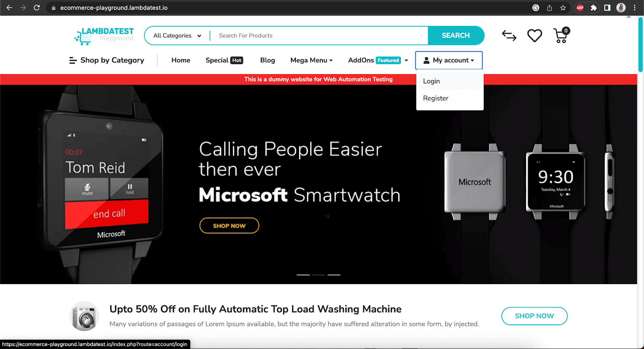Open the AdBlock Plus extension icon
This screenshot has height=349, width=644.
point(580,8)
